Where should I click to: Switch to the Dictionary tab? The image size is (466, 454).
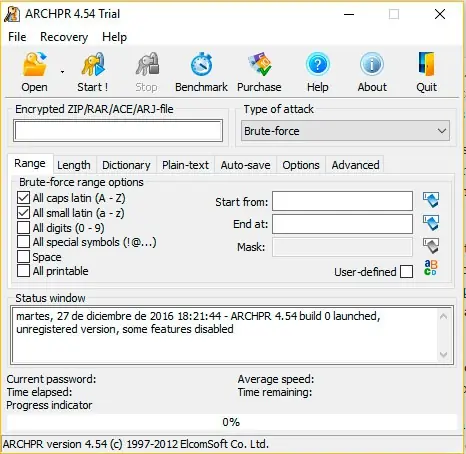(x=126, y=165)
